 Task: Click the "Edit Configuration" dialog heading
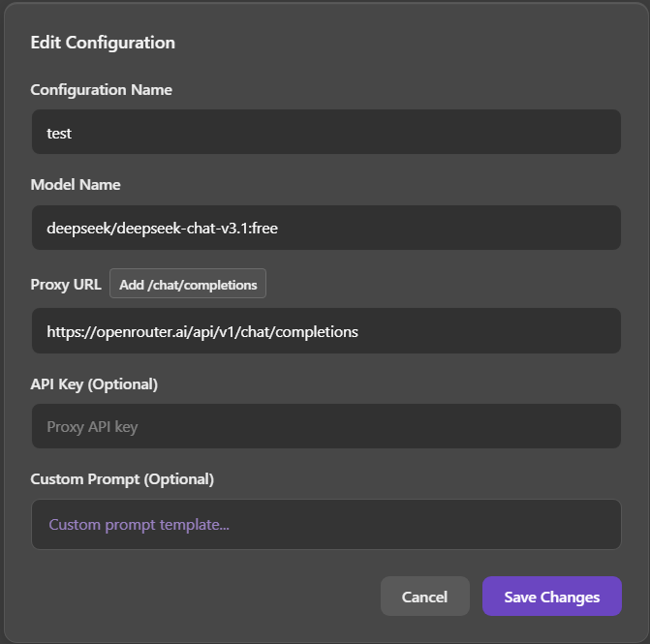point(103,43)
